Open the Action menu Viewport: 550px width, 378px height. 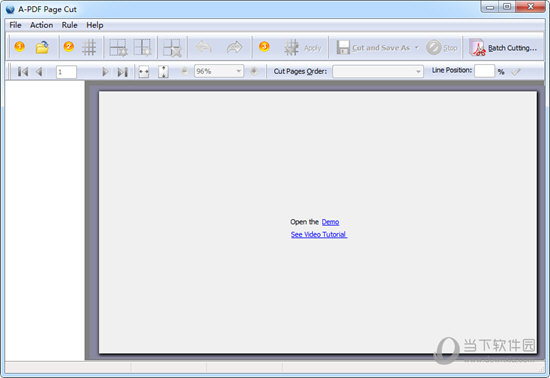click(x=41, y=25)
